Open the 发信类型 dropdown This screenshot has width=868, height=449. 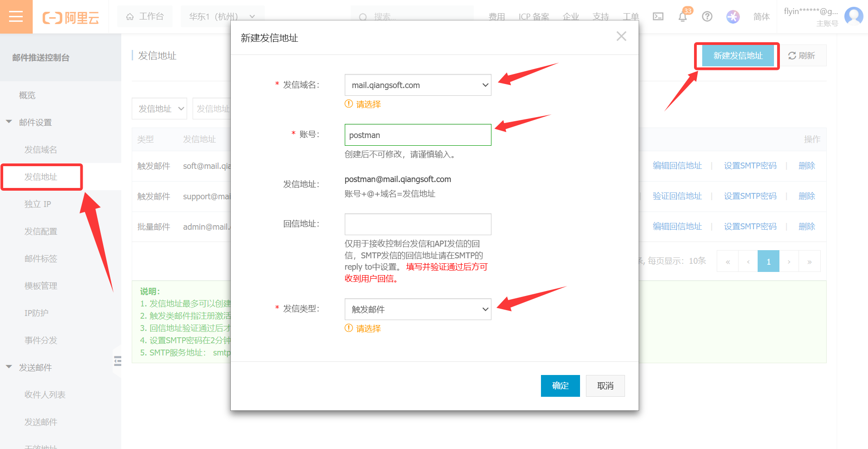click(418, 309)
